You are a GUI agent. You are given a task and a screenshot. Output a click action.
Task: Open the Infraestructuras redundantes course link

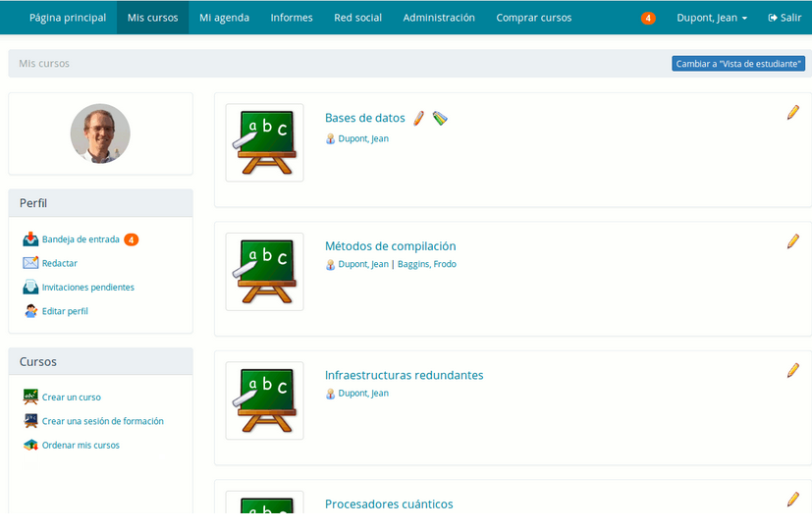pos(404,375)
